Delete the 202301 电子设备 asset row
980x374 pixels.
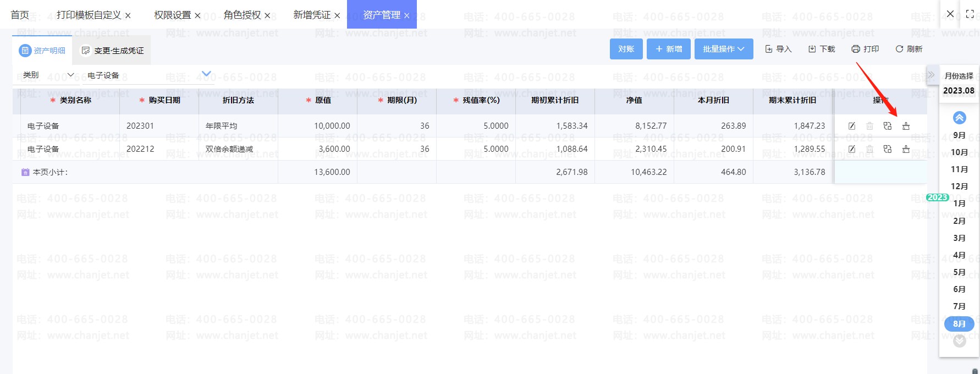tap(869, 126)
